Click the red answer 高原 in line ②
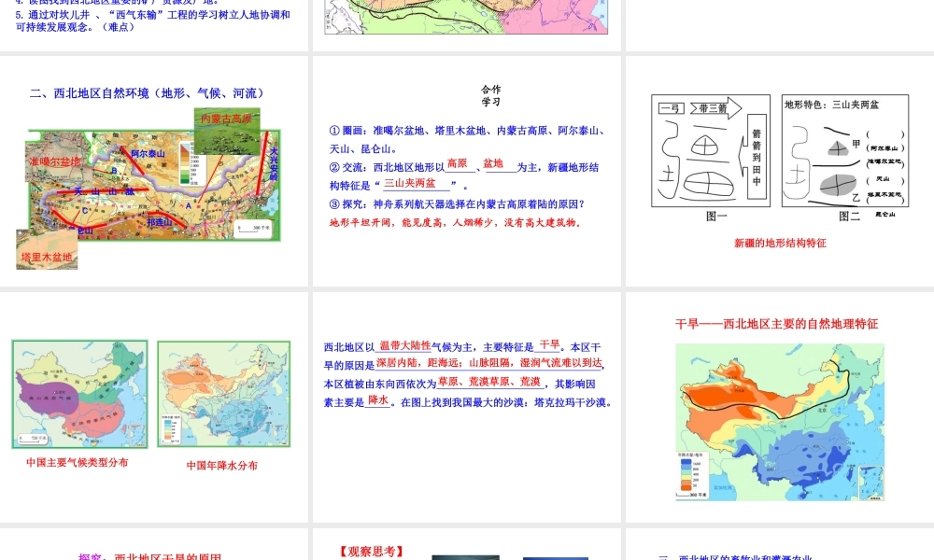Viewport: 934px width, 560px height. tap(457, 163)
